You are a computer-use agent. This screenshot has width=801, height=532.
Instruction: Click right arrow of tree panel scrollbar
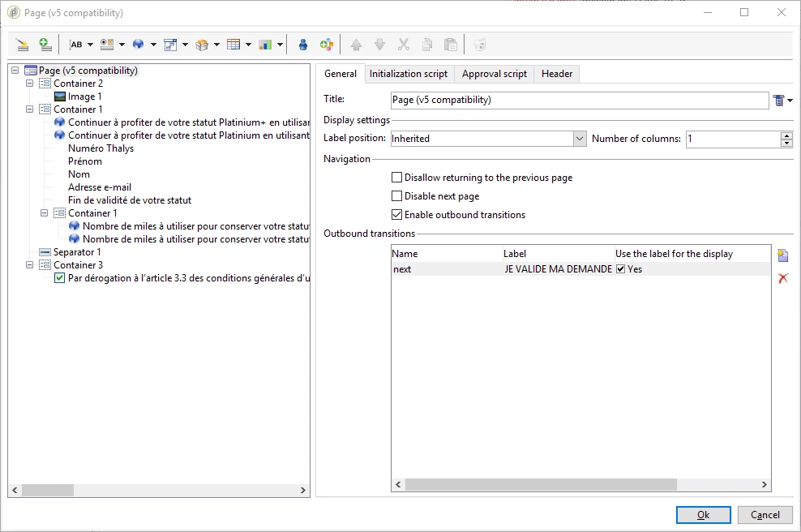pos(303,490)
